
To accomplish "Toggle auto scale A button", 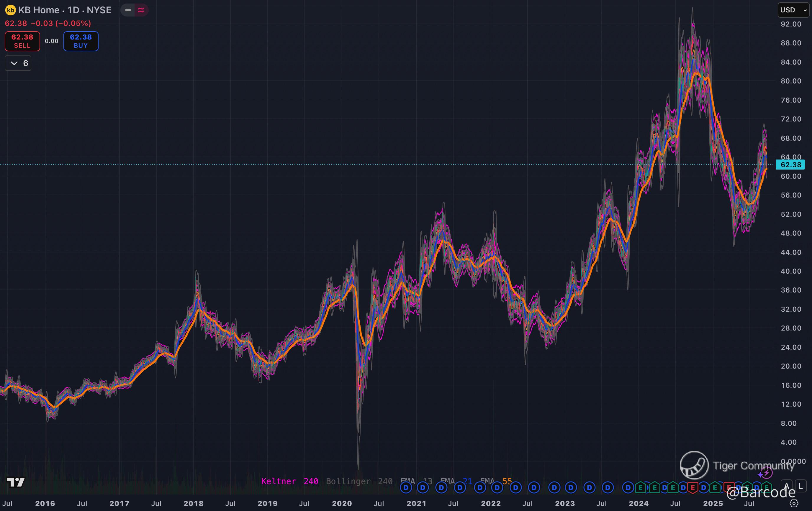I will tap(786, 486).
